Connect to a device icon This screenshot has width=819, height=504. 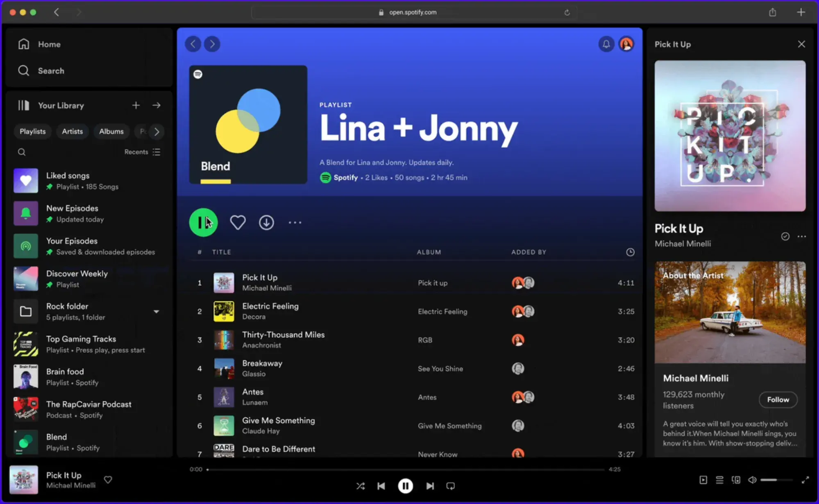pyautogui.click(x=736, y=480)
